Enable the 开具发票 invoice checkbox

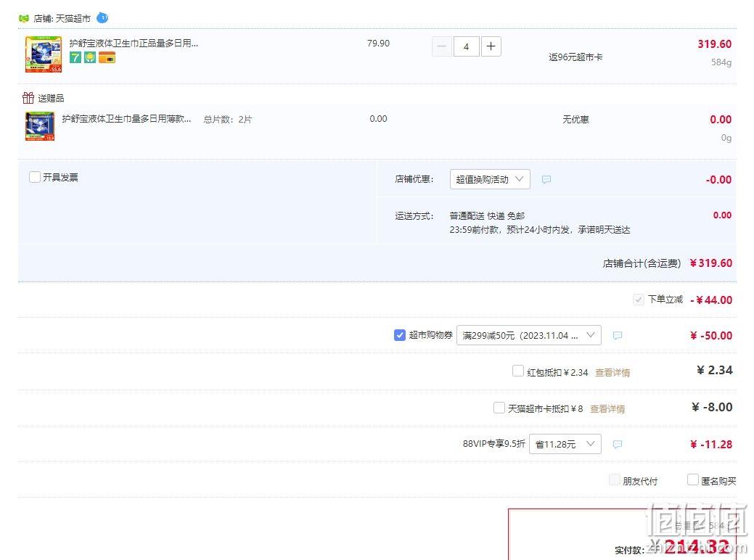coord(35,177)
